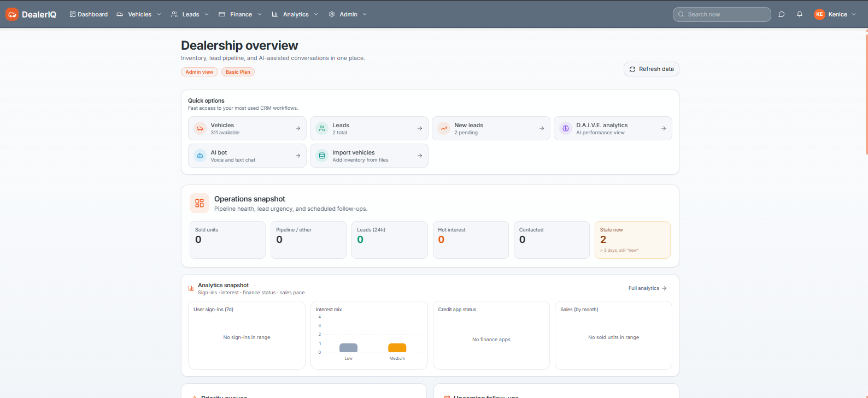Expand the Finance menu chevron
The height and width of the screenshot is (398, 868).
[260, 14]
